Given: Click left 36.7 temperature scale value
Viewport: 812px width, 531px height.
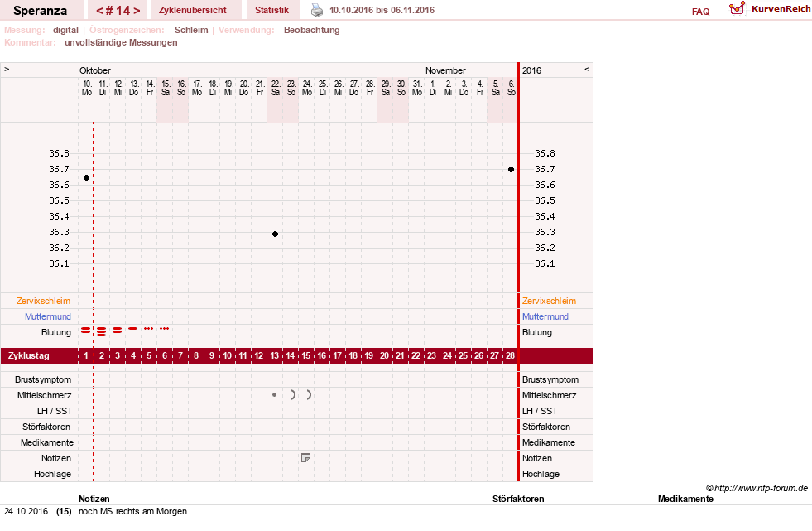Looking at the screenshot, I should click(59, 169).
